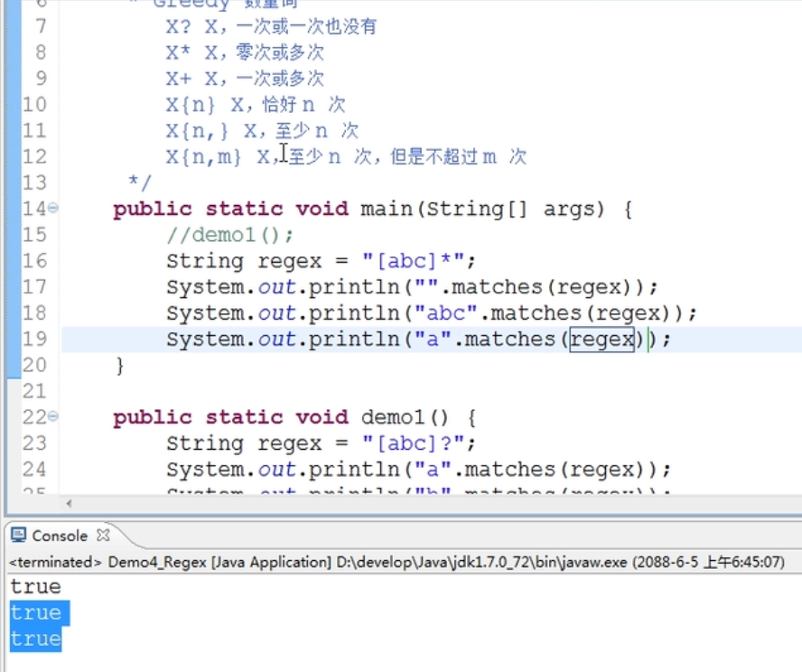The image size is (802, 672).
Task: Click line number 19 in the gutter
Action: [33, 340]
